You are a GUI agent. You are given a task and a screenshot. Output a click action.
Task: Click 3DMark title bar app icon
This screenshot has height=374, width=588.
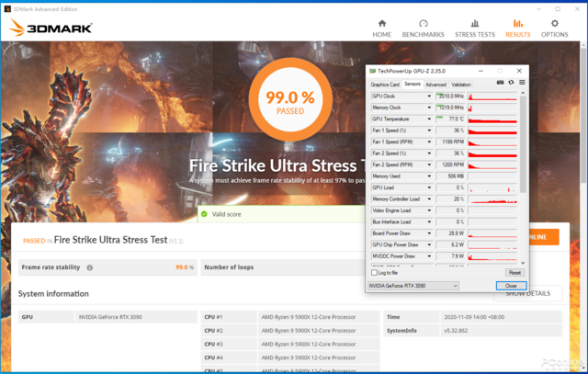7,8
